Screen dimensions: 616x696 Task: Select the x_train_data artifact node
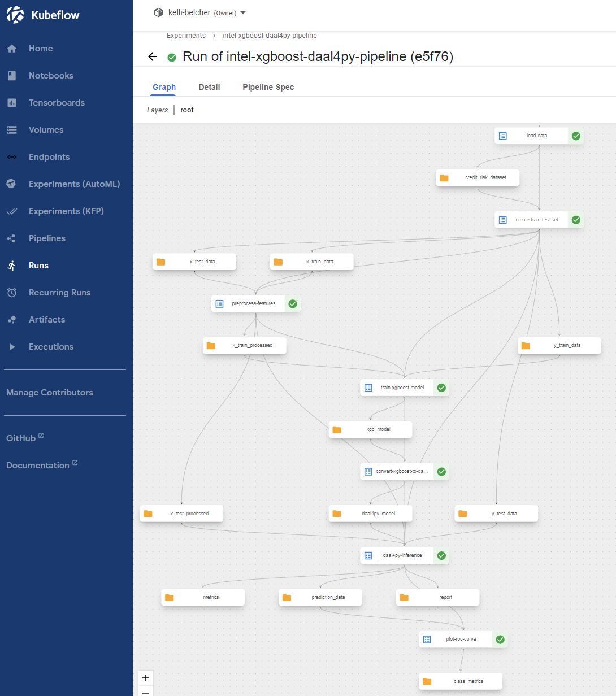coord(311,262)
